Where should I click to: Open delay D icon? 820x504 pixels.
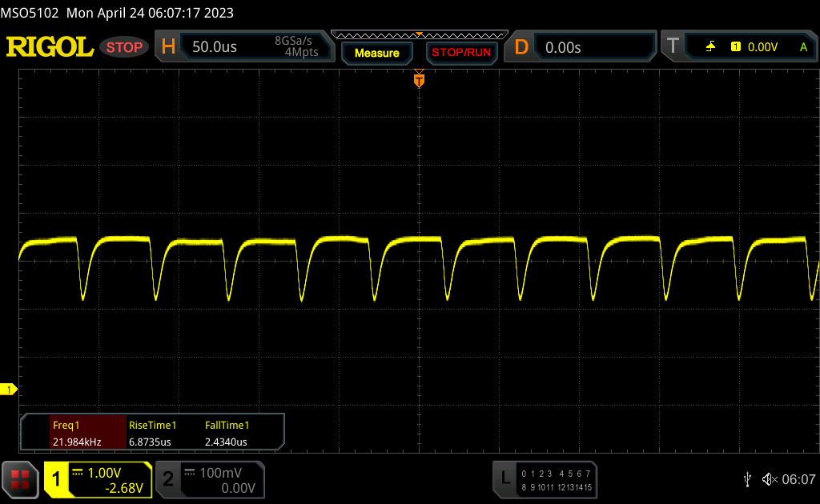(x=521, y=47)
